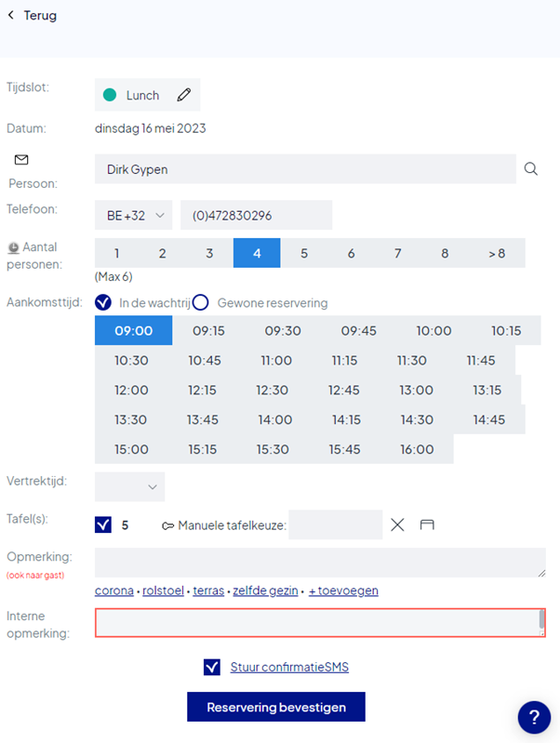Add 'terras' remark tag

(208, 590)
